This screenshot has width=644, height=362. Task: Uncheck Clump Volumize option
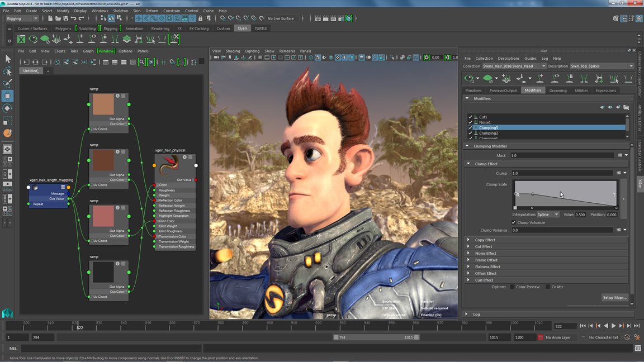(513, 222)
